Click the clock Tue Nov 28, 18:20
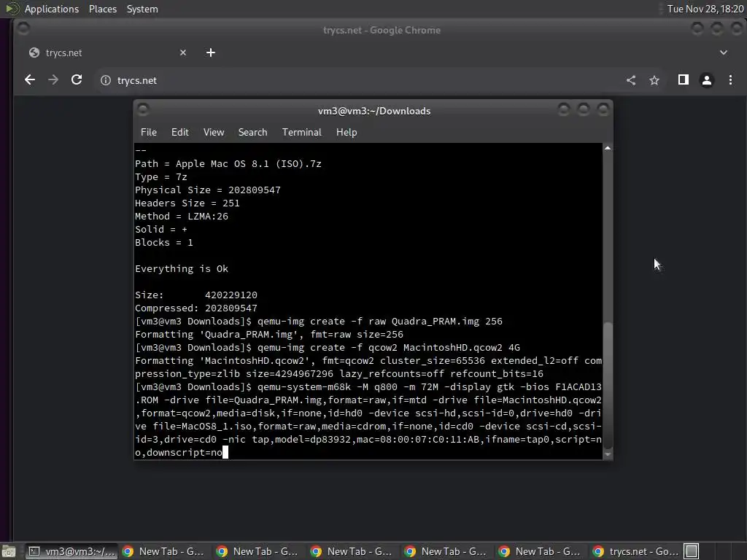747x560 pixels. [x=705, y=9]
